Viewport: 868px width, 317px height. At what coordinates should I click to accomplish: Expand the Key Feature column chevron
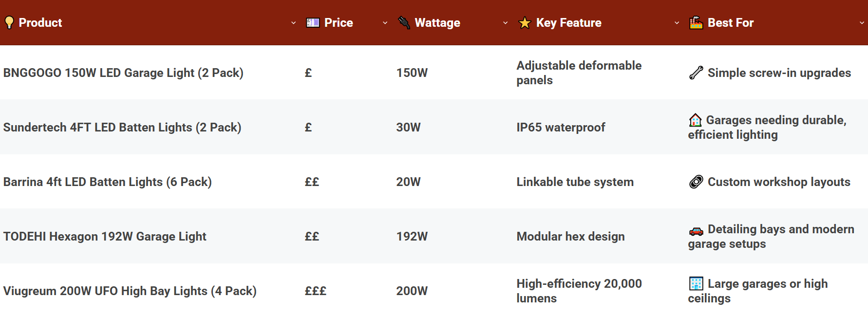(x=677, y=22)
